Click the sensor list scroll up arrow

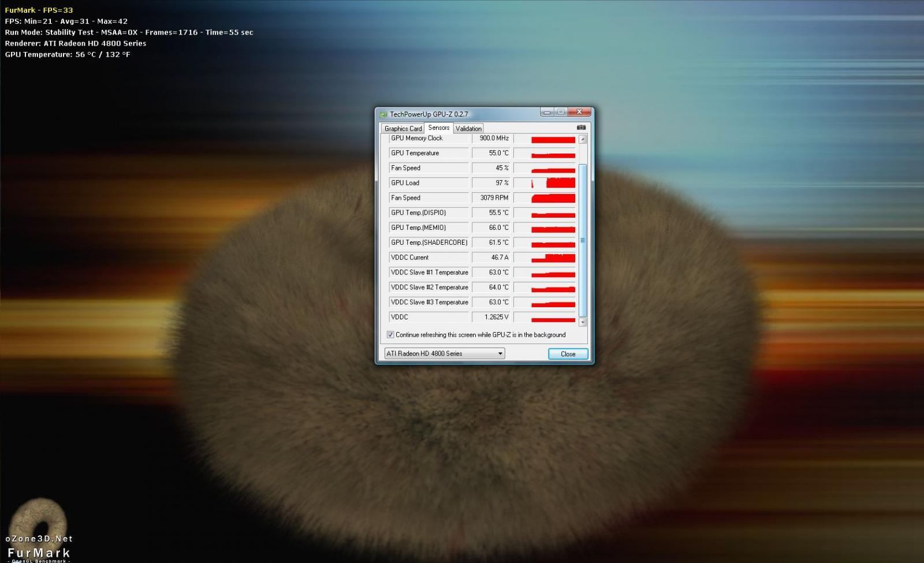coord(583,139)
